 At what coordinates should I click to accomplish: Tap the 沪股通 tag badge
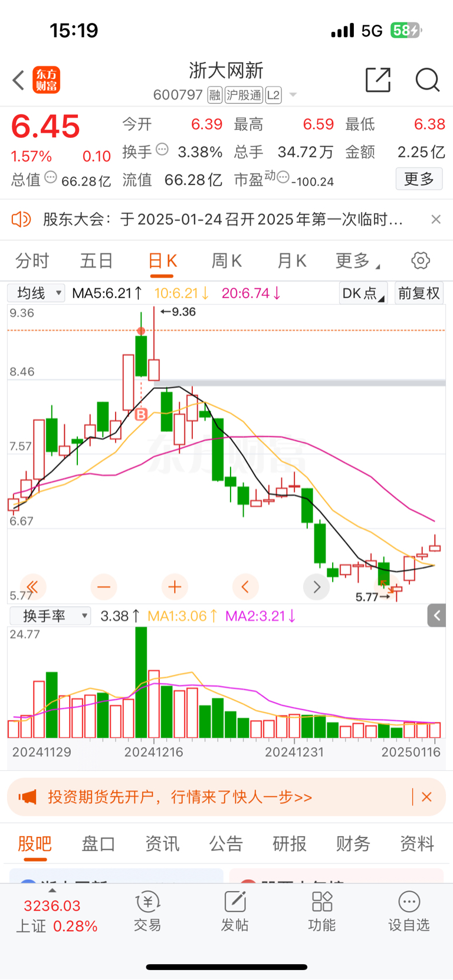coord(244,95)
